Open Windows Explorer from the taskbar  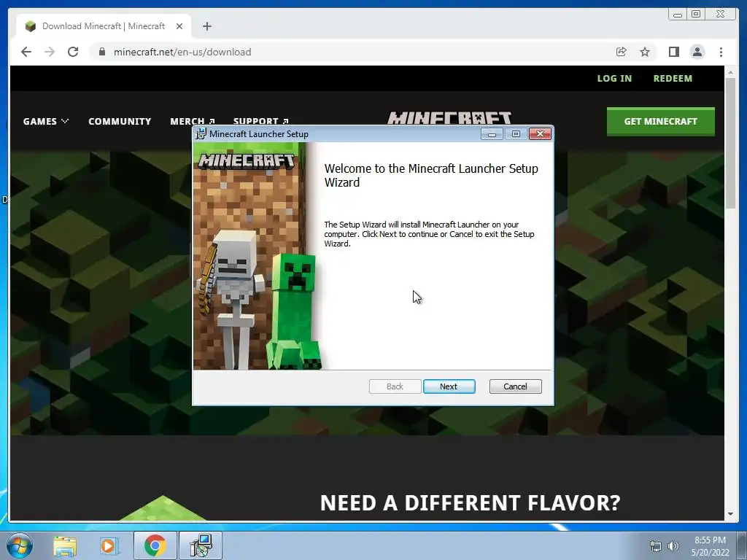(x=65, y=546)
